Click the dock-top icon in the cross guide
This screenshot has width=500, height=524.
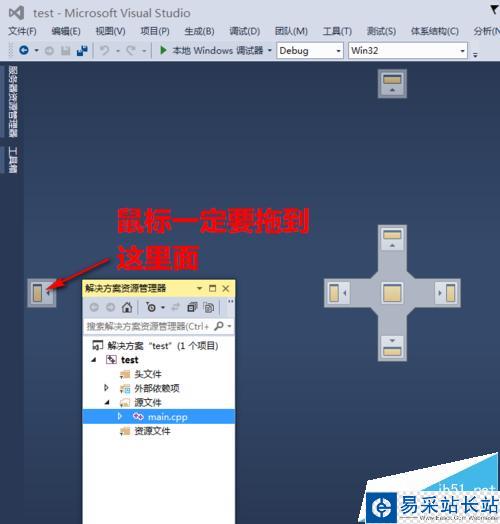(392, 239)
